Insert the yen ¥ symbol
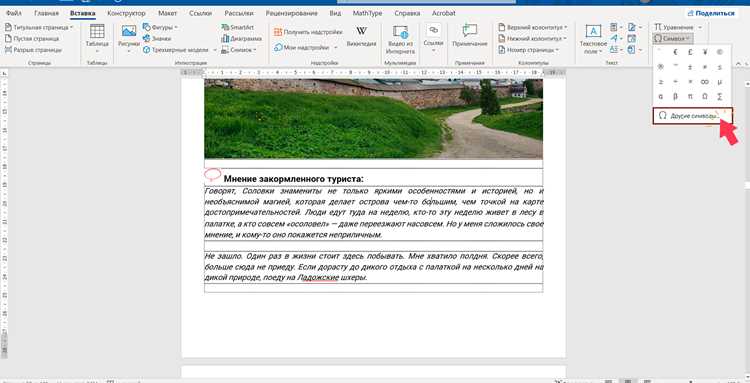This screenshot has width=750, height=383. coord(705,52)
